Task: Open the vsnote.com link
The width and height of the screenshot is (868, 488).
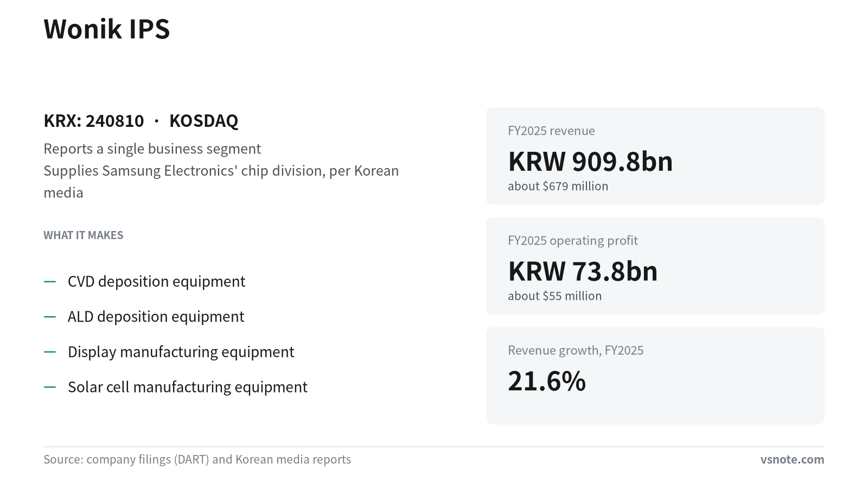Action: coord(792,459)
